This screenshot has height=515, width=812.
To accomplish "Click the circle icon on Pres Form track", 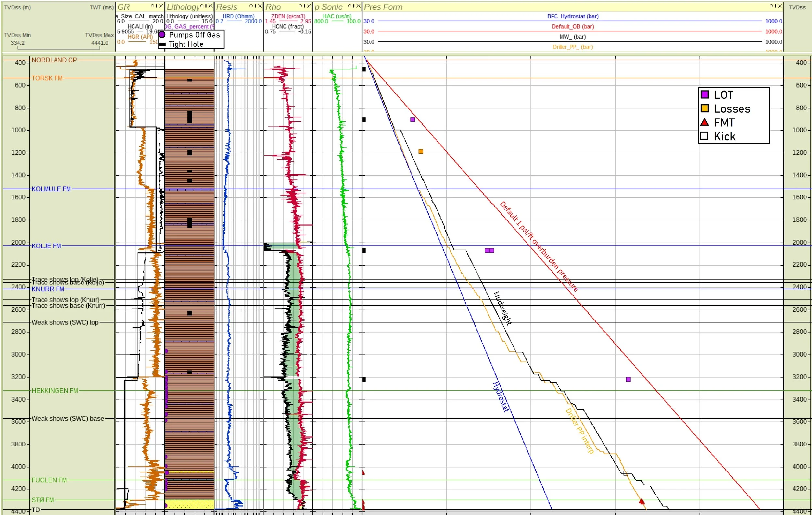I will tap(771, 6).
